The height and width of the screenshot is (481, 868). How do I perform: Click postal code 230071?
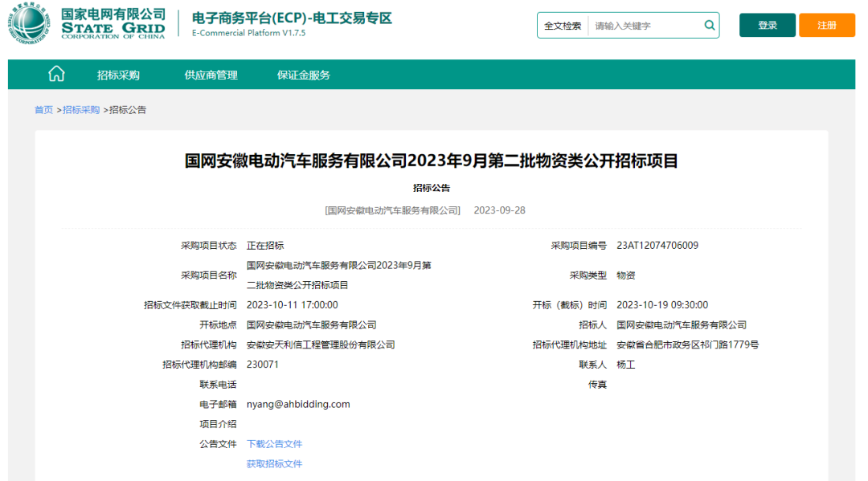pyautogui.click(x=262, y=365)
